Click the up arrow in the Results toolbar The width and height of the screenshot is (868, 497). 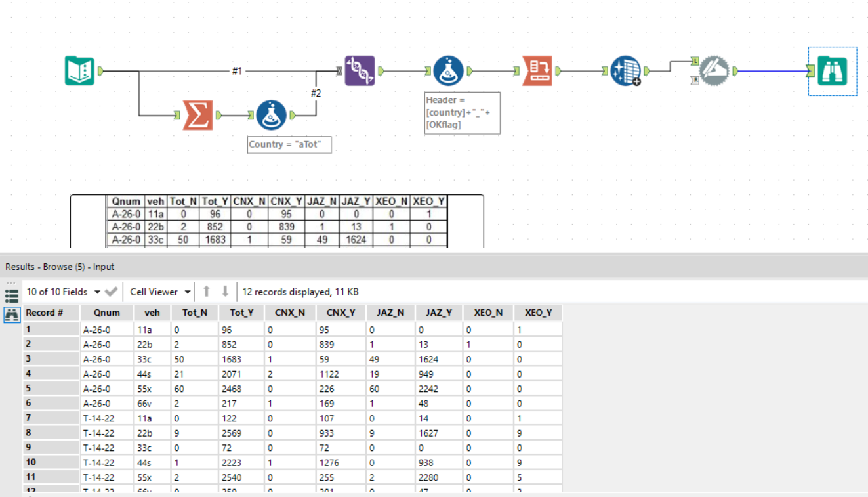pos(205,292)
